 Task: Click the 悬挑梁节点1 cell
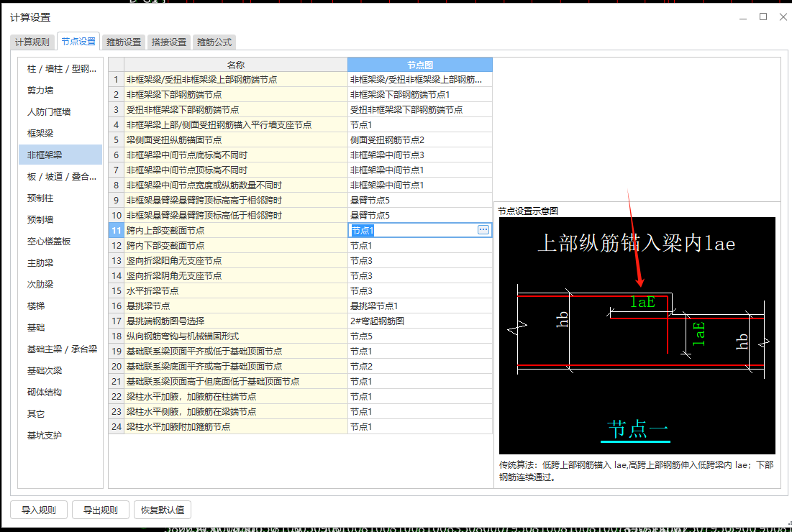420,306
